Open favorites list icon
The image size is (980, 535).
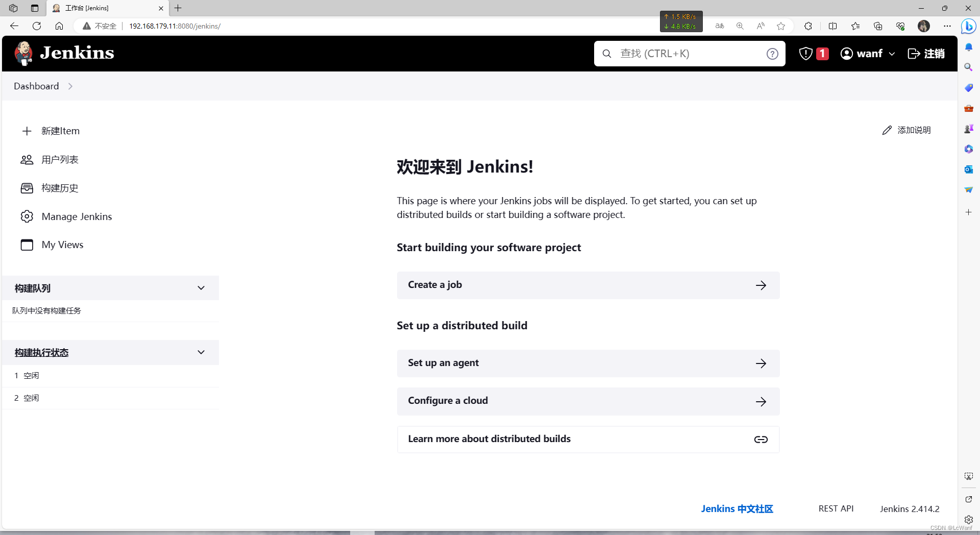click(x=855, y=26)
